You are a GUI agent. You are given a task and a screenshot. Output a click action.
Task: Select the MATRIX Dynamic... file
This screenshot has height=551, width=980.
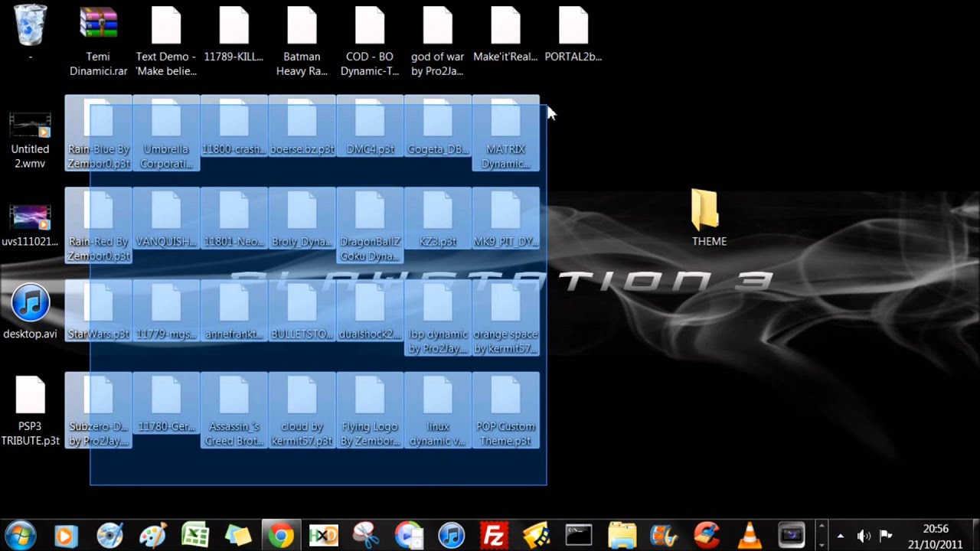coord(505,133)
